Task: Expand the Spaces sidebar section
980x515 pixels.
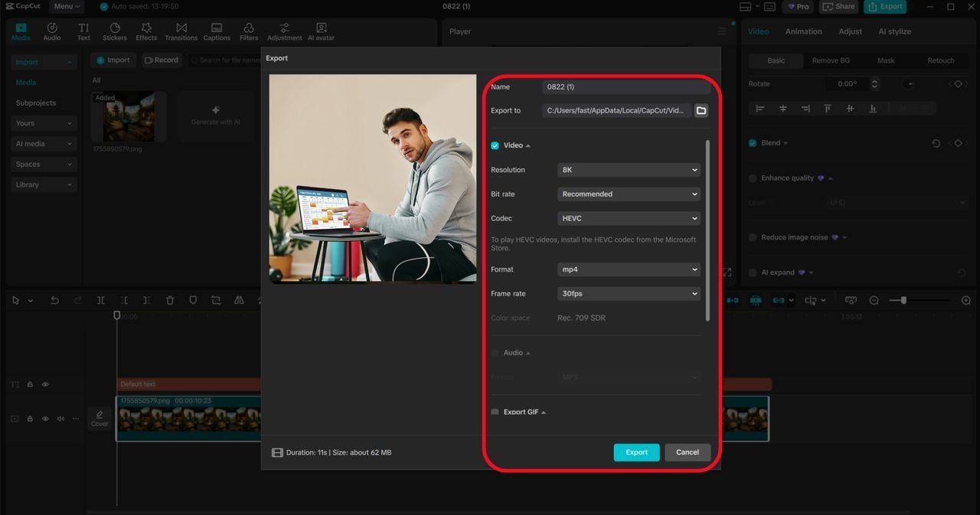Action: tap(44, 165)
